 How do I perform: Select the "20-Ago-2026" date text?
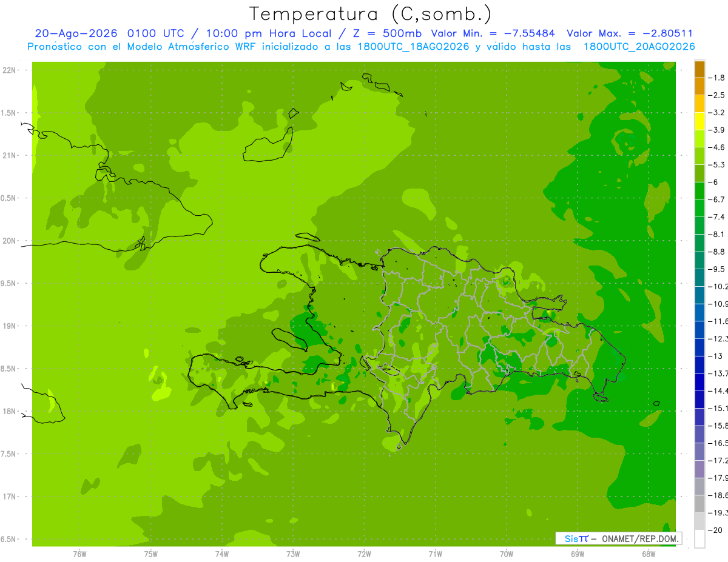76,33
